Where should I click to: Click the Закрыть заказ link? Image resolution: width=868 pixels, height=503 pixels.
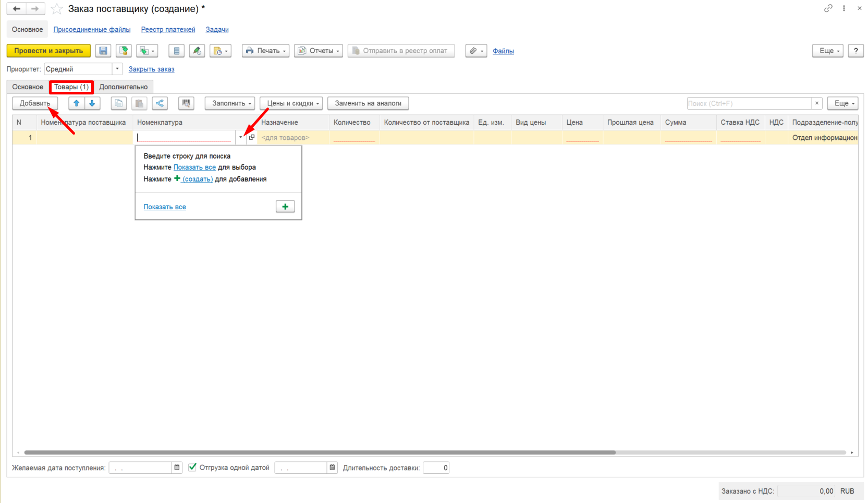pyautogui.click(x=151, y=69)
